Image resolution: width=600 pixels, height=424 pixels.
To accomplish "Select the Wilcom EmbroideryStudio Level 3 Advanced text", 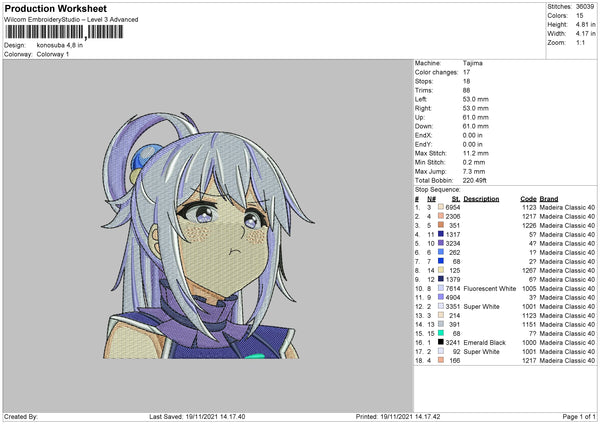I will click(71, 20).
